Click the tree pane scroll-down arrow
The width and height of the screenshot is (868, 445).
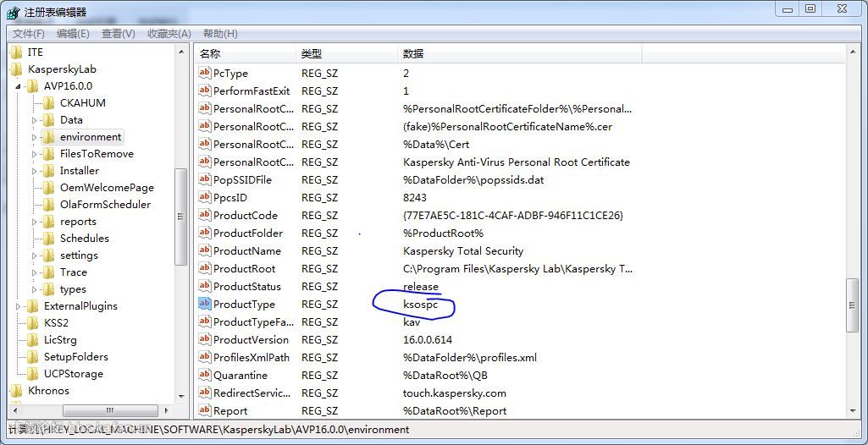click(x=181, y=396)
